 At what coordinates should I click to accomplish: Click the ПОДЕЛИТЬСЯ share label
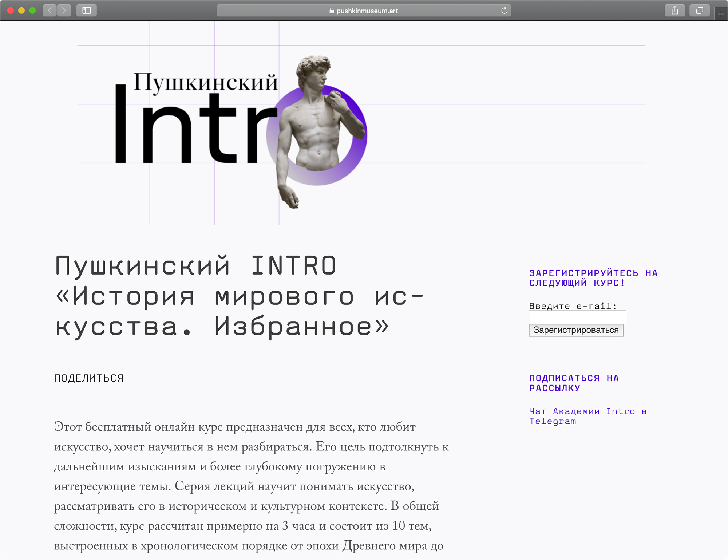point(89,378)
